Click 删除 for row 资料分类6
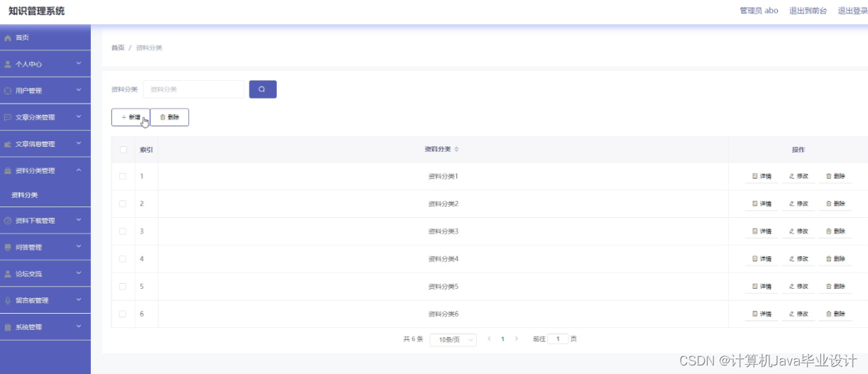The image size is (868, 374). coord(835,314)
